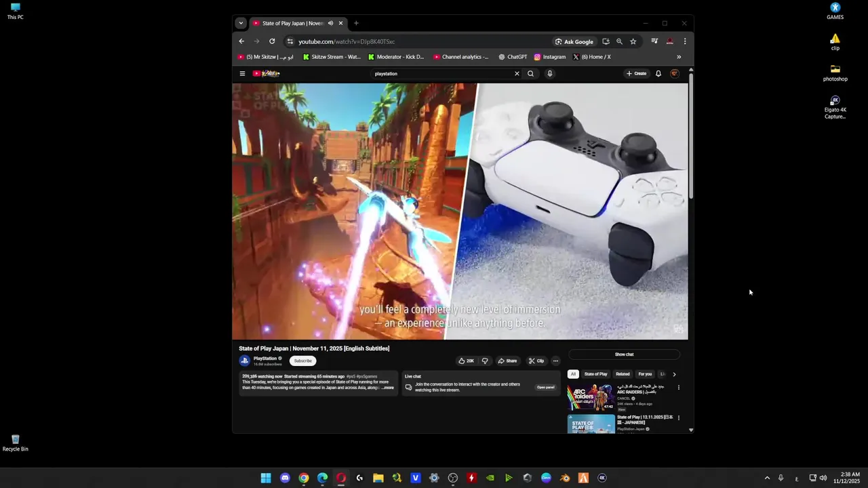This screenshot has width=868, height=488.
Task: Open the Instagram bookmark
Action: 550,57
